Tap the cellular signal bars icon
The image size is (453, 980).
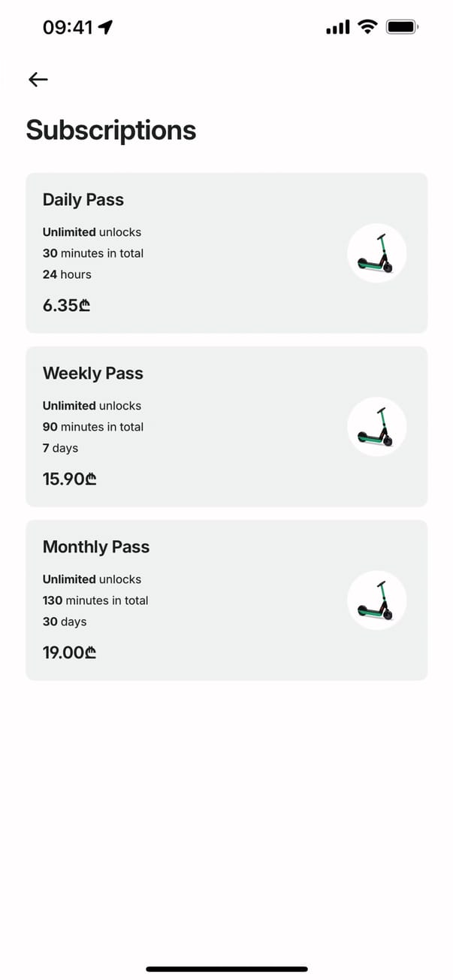coord(337,28)
